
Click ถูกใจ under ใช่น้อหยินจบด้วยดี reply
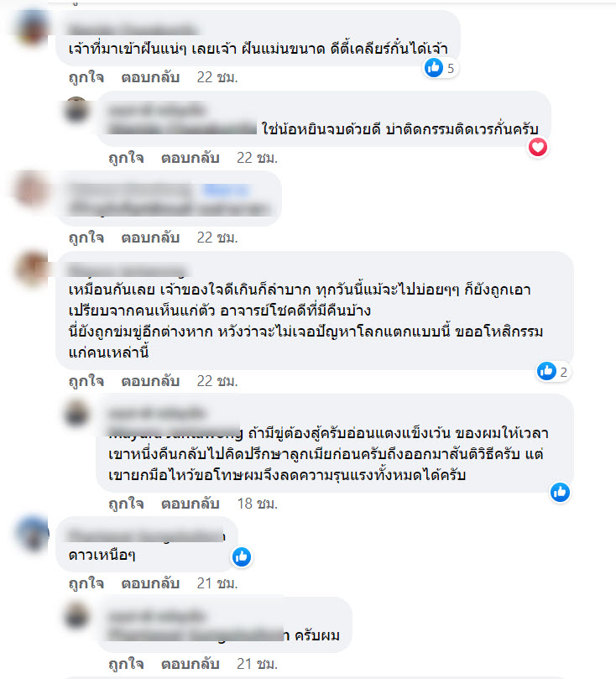(x=126, y=158)
